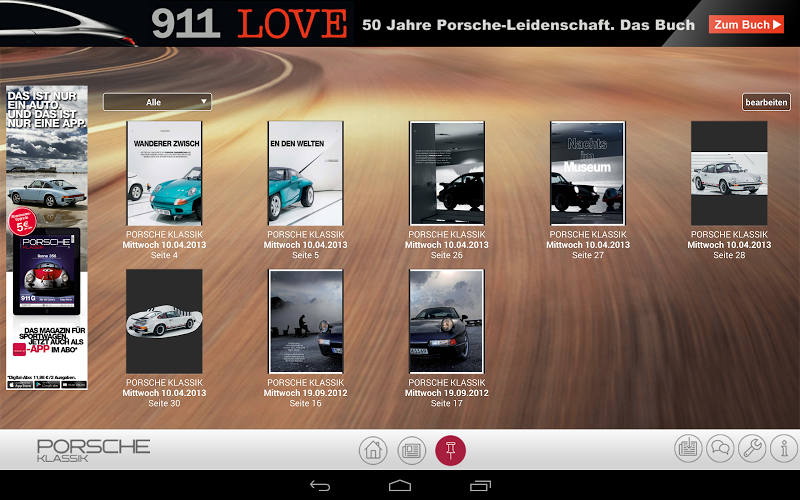Open the info icon

tap(784, 448)
